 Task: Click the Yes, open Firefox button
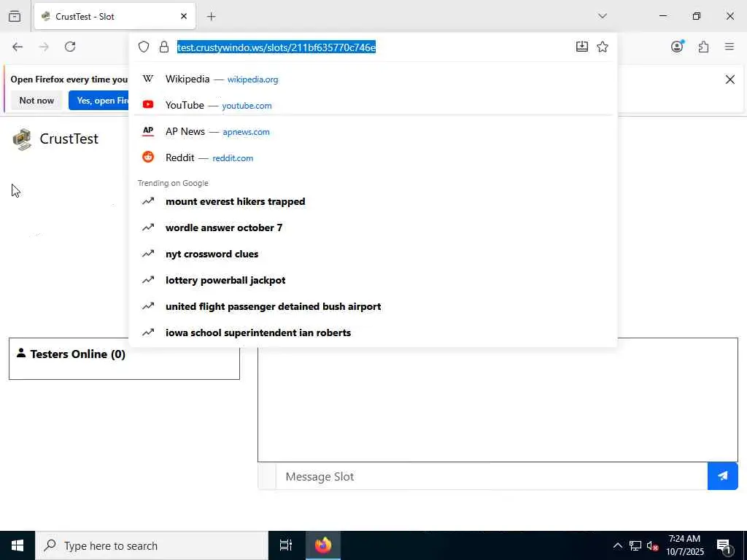click(99, 101)
